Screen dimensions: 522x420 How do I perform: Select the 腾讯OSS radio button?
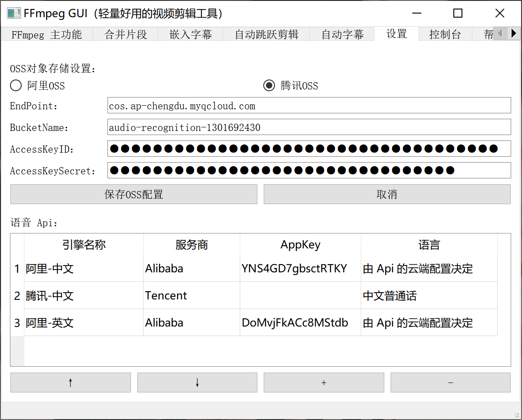coord(269,85)
